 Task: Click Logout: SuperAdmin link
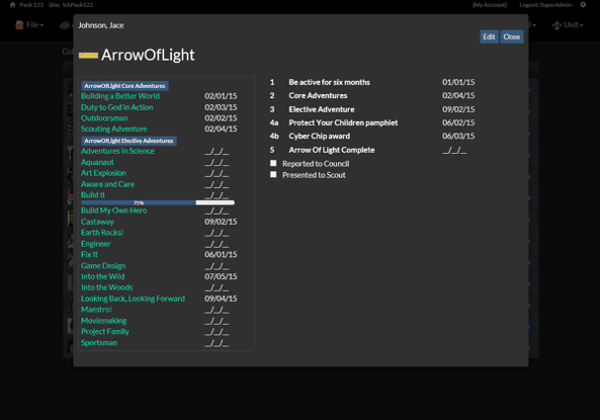[x=545, y=5]
